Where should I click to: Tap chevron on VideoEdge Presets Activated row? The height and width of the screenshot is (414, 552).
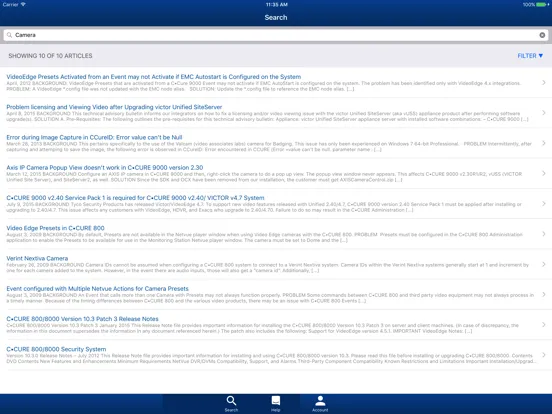click(544, 82)
